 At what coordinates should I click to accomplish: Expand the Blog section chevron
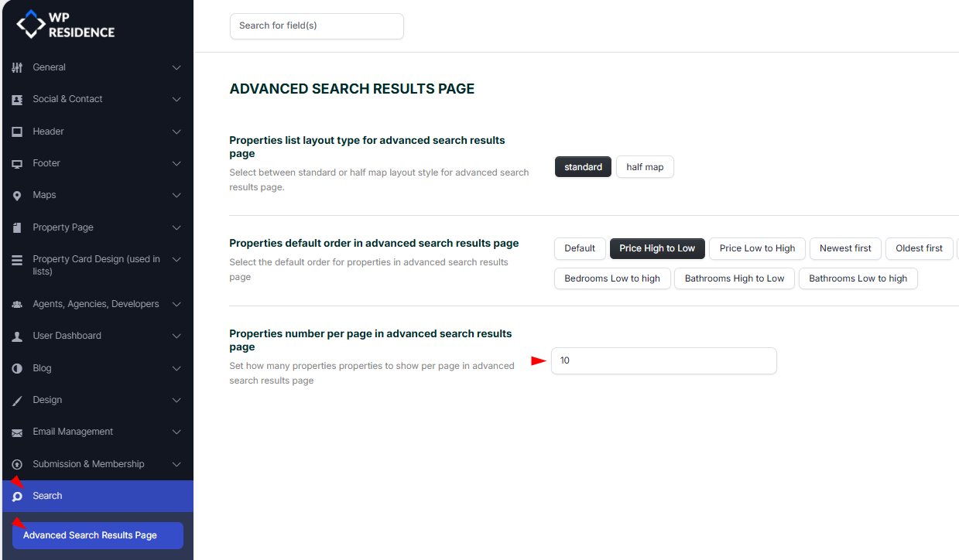point(176,368)
